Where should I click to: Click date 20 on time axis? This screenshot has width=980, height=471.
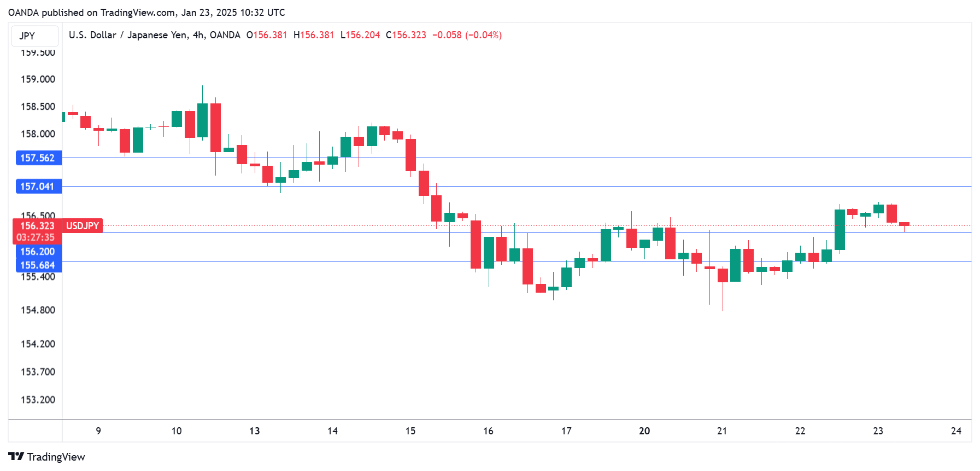644,431
